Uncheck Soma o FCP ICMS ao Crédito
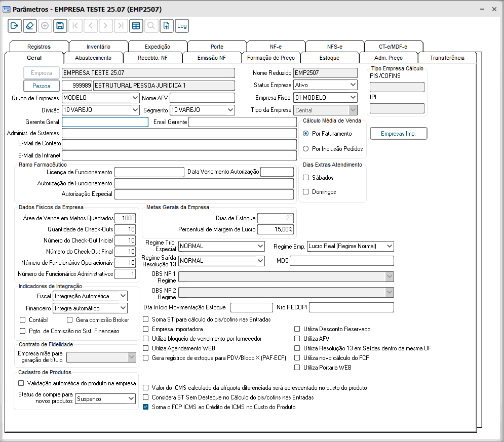The image size is (504, 442). (146, 407)
